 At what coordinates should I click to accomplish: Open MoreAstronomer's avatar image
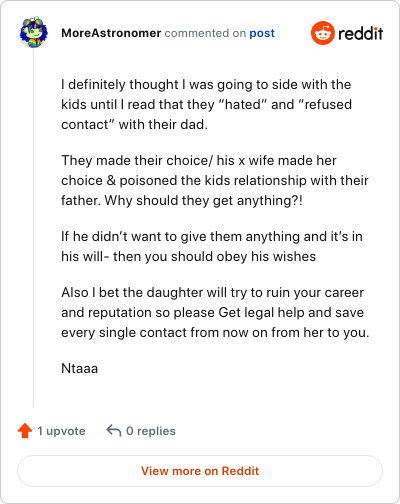pyautogui.click(x=33, y=32)
